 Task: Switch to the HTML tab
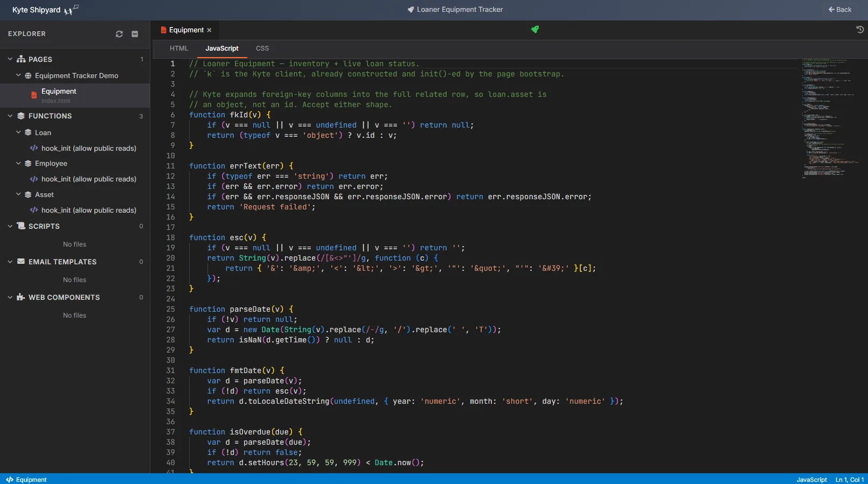tap(179, 48)
